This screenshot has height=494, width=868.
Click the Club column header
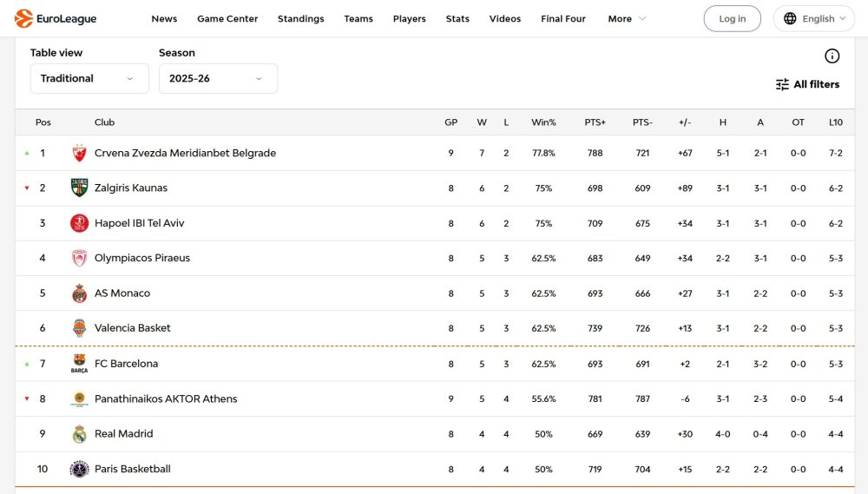pos(104,122)
